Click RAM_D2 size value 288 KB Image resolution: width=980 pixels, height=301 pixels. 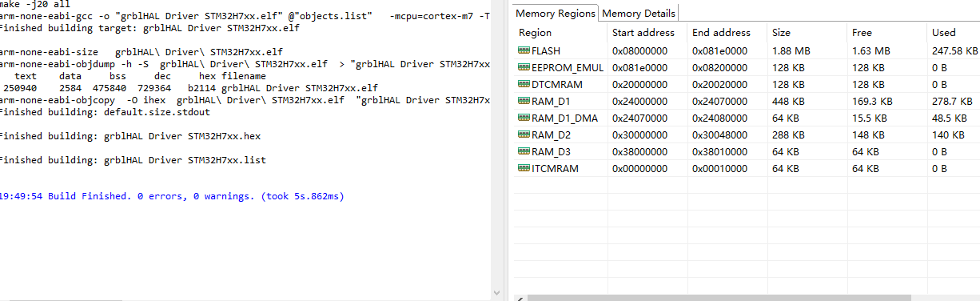(789, 134)
